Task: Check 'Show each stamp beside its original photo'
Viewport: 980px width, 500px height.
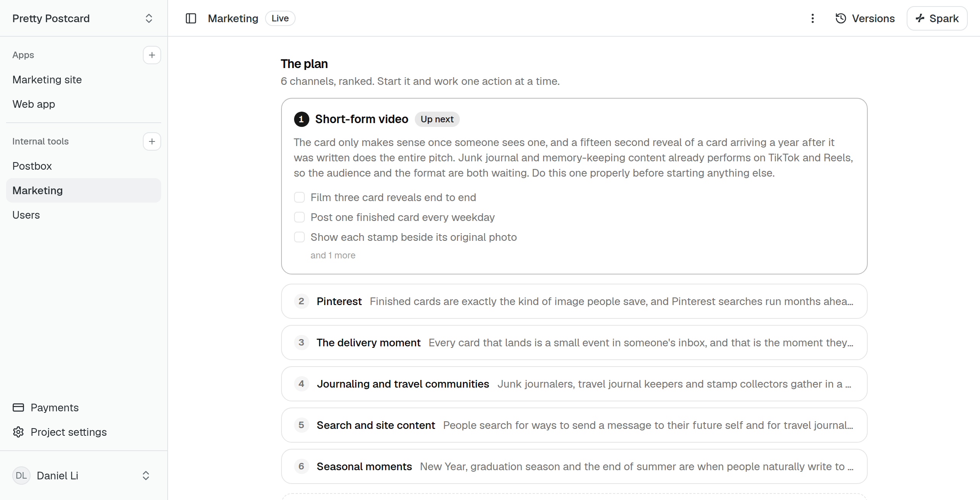Action: (x=299, y=237)
